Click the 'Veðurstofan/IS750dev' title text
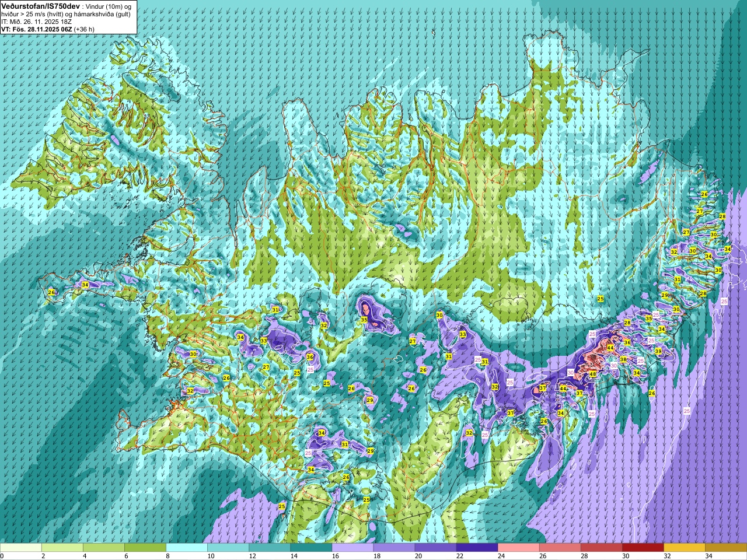The width and height of the screenshot is (747, 560). click(40, 5)
